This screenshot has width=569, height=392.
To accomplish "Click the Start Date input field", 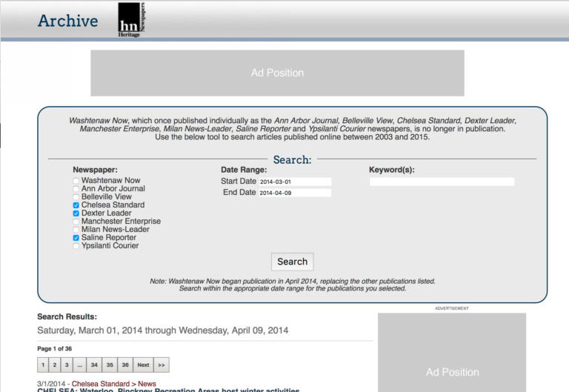I will tap(294, 182).
